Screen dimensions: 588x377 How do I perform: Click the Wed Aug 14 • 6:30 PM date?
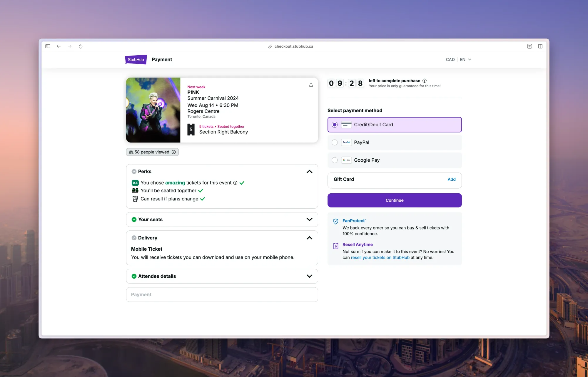click(x=213, y=105)
